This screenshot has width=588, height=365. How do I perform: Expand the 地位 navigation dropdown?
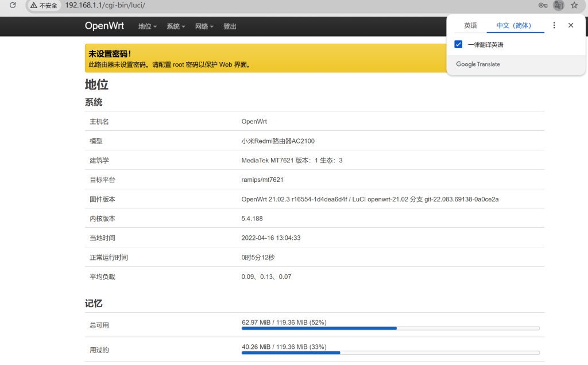pos(148,26)
